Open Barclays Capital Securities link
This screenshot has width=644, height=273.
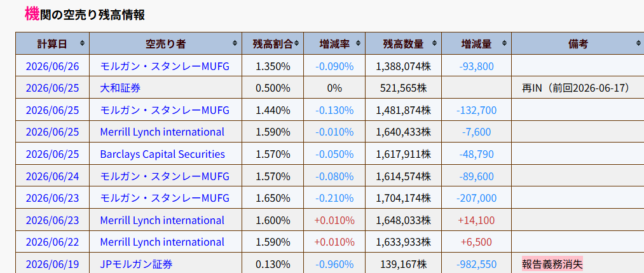[163, 154]
